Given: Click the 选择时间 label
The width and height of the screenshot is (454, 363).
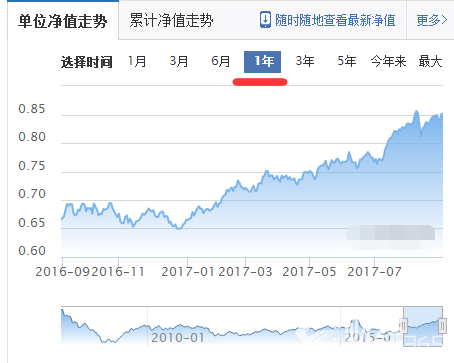Looking at the screenshot, I should [87, 62].
